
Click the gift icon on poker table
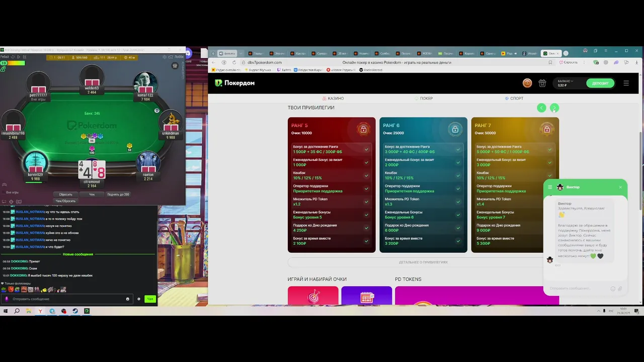pos(175,65)
